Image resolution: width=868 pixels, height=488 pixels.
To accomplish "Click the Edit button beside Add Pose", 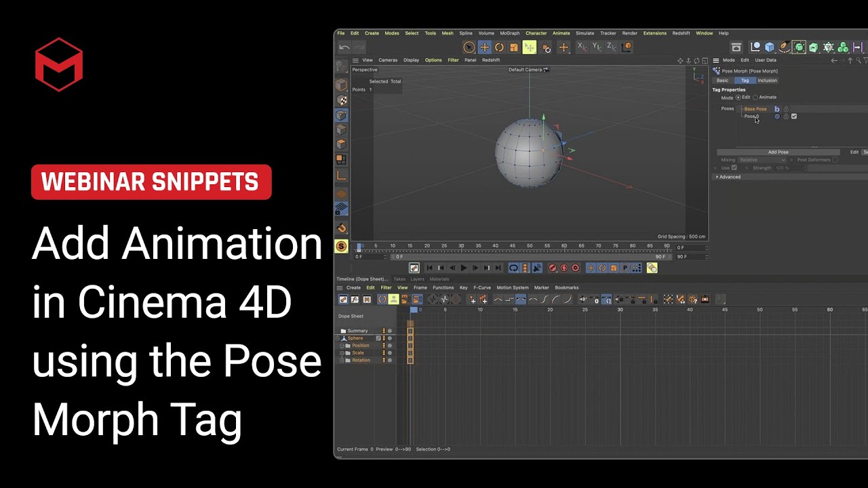I will tap(854, 152).
